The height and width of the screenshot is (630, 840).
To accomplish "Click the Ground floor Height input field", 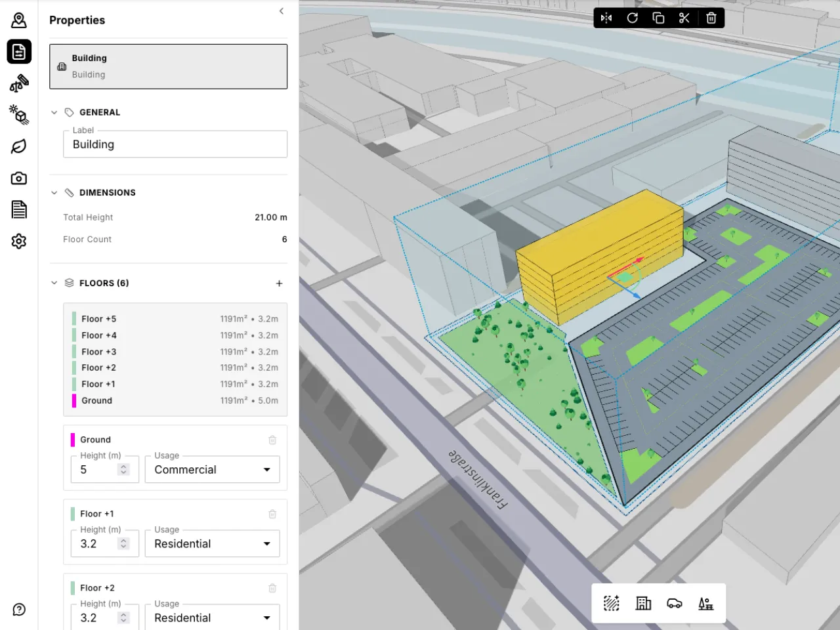I will [x=104, y=470].
